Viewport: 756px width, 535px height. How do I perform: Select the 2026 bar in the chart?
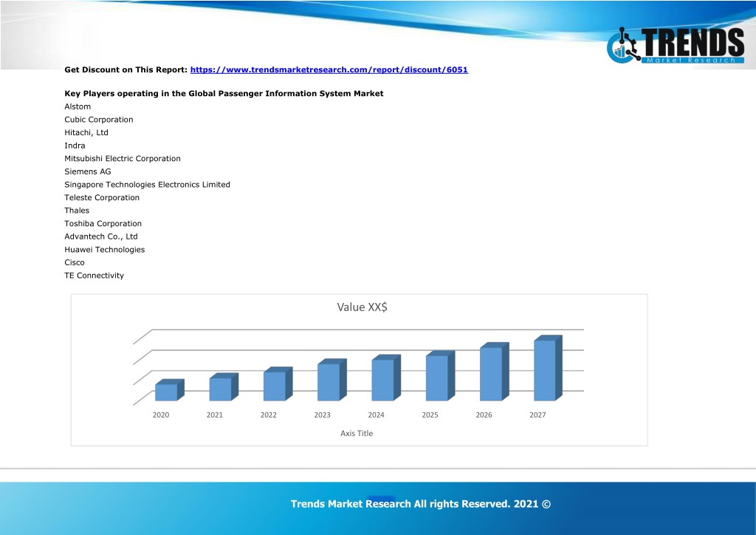pyautogui.click(x=494, y=372)
